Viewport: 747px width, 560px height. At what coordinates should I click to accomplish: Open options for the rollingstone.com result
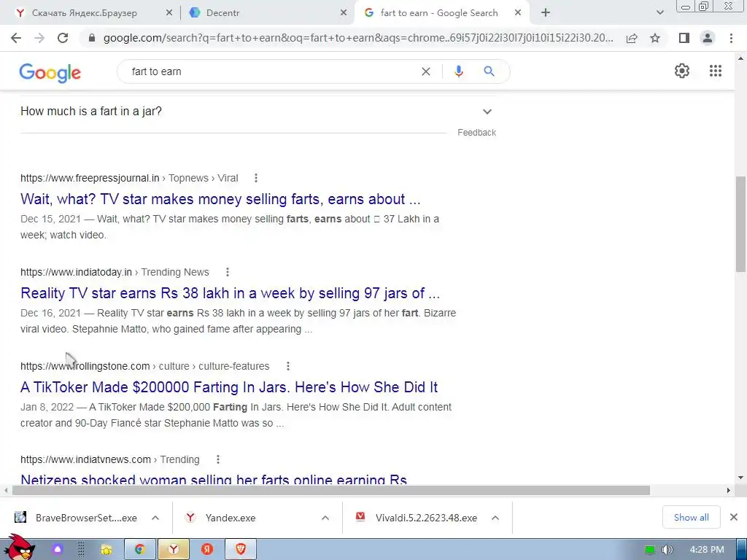(x=287, y=366)
